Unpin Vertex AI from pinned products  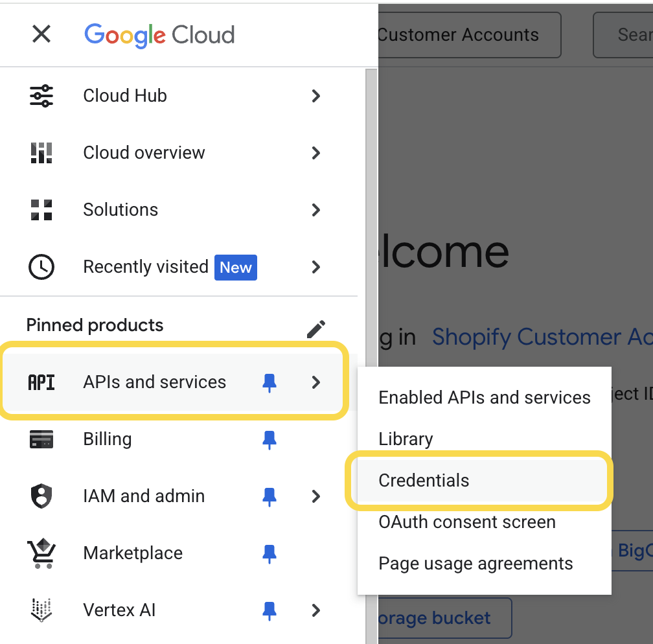(x=269, y=611)
